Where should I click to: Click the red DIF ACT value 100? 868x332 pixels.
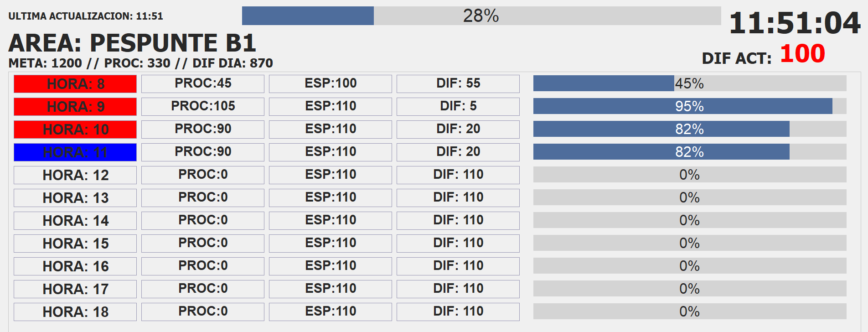[802, 54]
